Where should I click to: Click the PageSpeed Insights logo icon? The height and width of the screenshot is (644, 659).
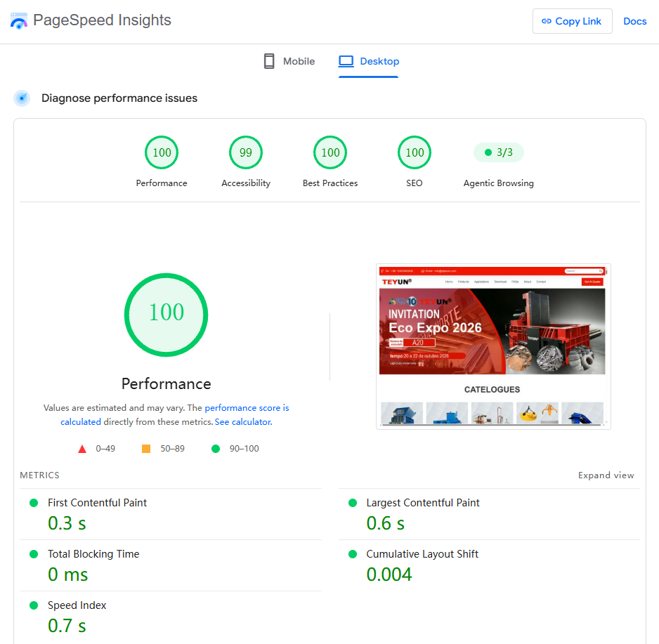point(18,20)
